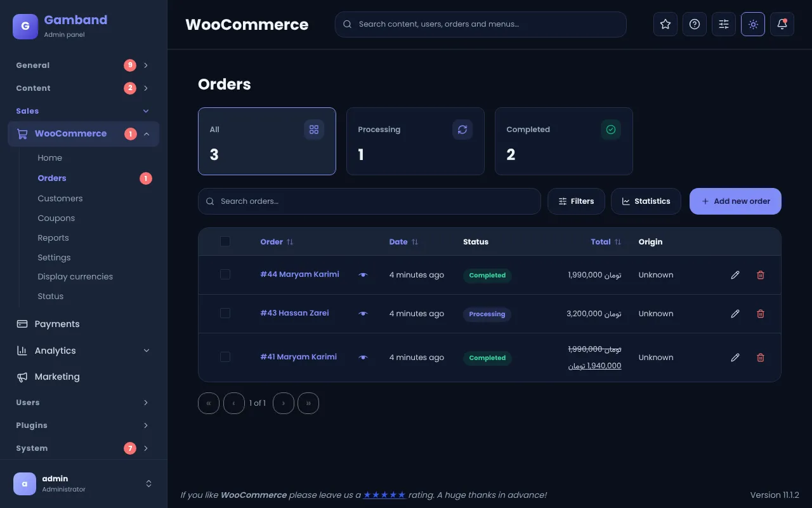The image size is (812, 508).
Task: Expand the General sidebar section
Action: tap(83, 65)
